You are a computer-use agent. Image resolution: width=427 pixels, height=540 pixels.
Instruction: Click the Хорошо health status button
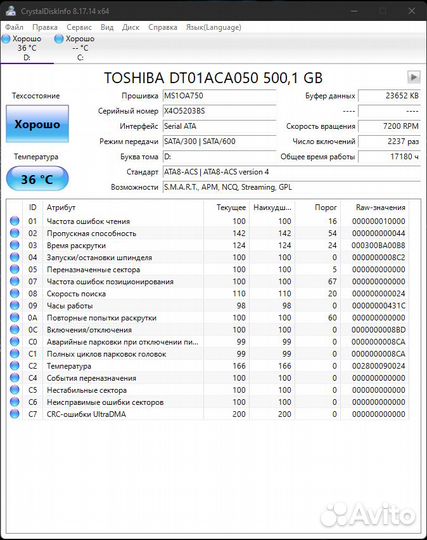pos(37,124)
